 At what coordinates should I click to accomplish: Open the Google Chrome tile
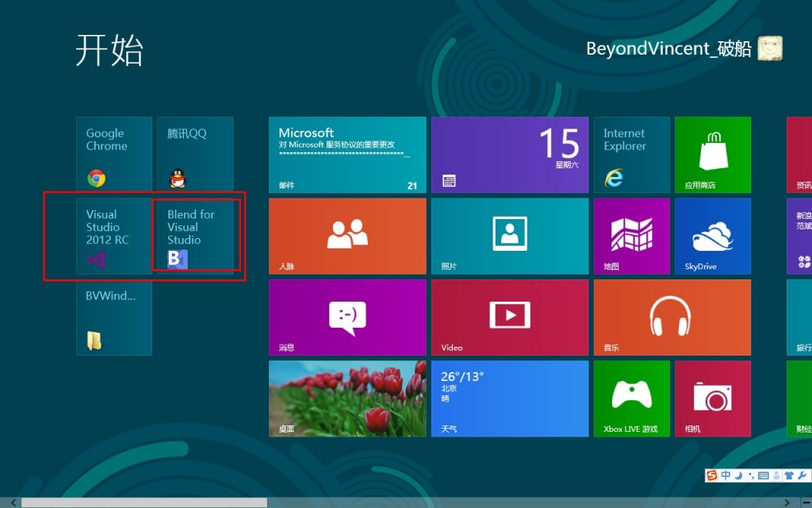pos(114,155)
